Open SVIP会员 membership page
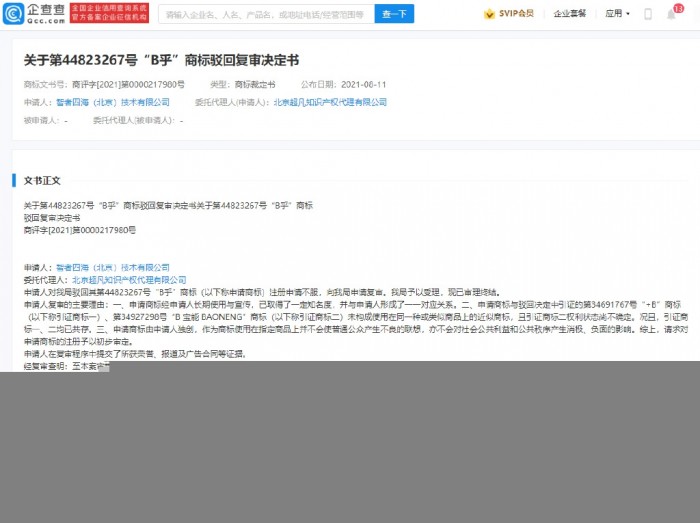 pos(516,13)
